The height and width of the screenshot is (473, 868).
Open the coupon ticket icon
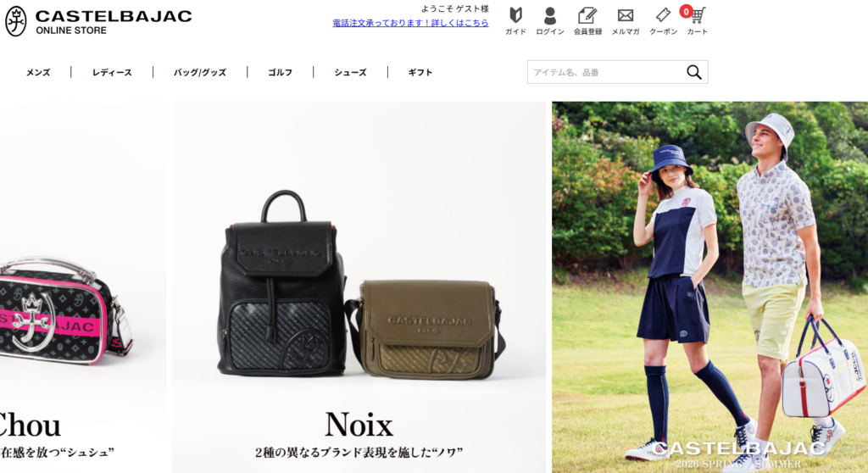point(663,15)
